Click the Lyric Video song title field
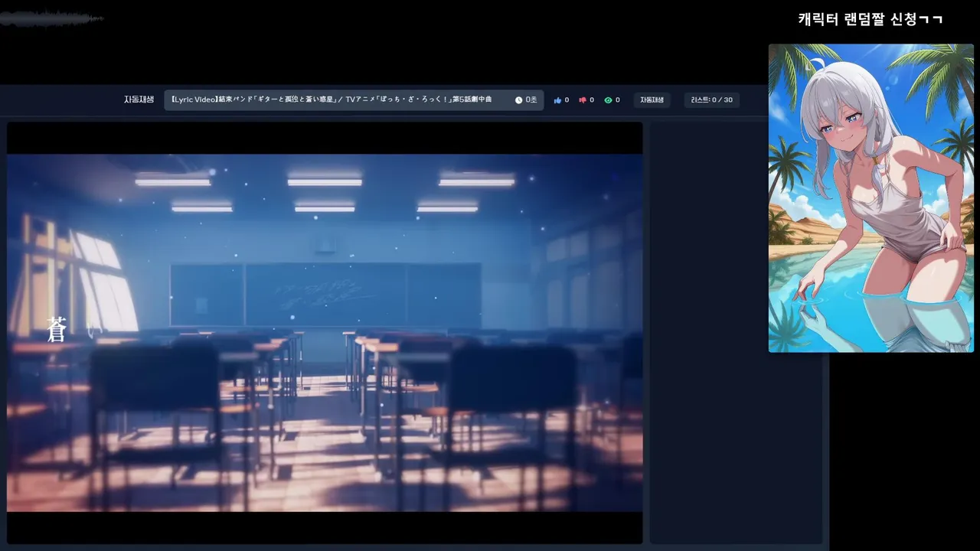980x551 pixels. 354,100
